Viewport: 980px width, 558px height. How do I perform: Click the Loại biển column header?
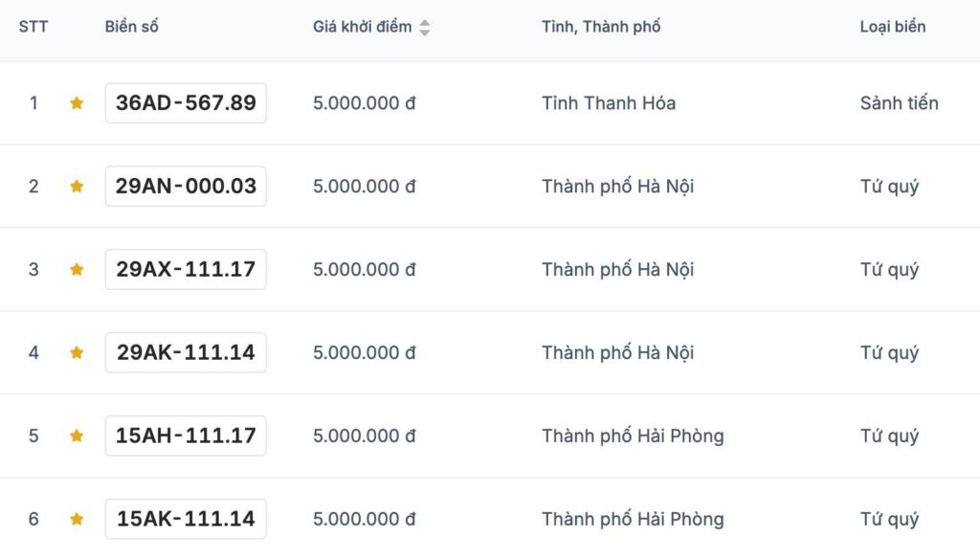[893, 27]
